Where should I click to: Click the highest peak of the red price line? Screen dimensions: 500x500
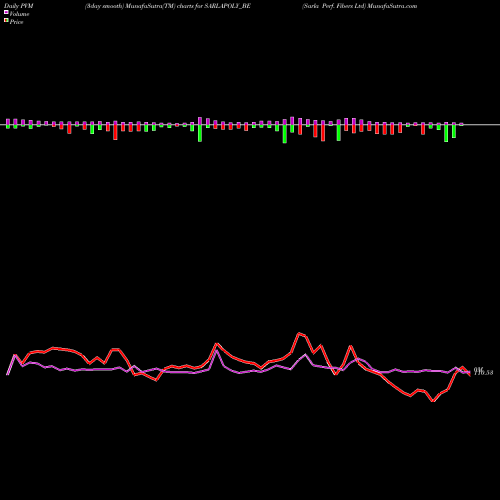pyautogui.click(x=299, y=333)
